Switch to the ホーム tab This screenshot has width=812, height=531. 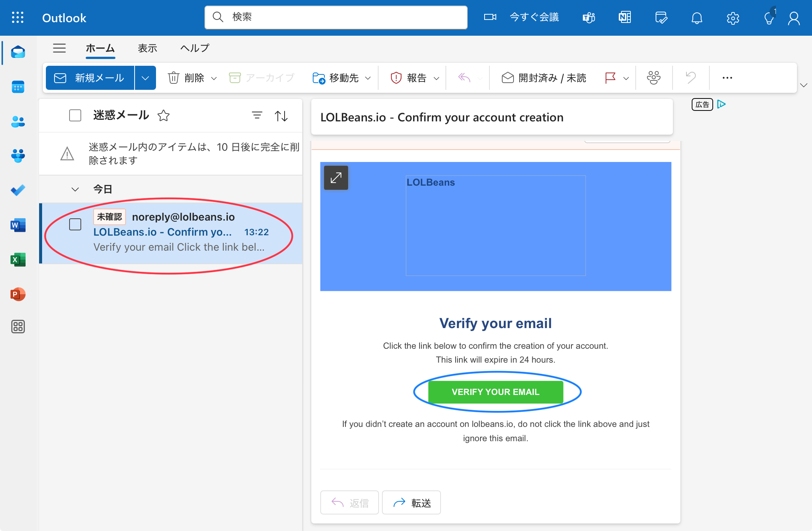point(100,48)
